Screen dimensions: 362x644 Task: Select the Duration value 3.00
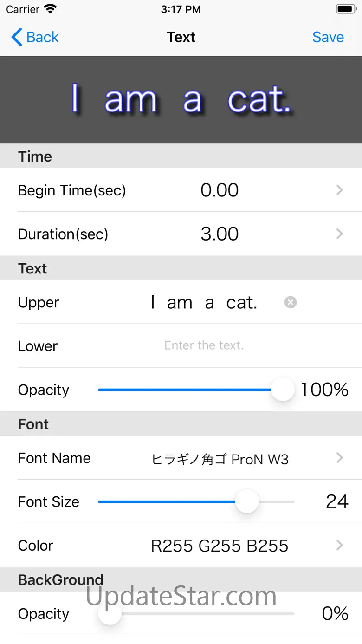pos(220,234)
